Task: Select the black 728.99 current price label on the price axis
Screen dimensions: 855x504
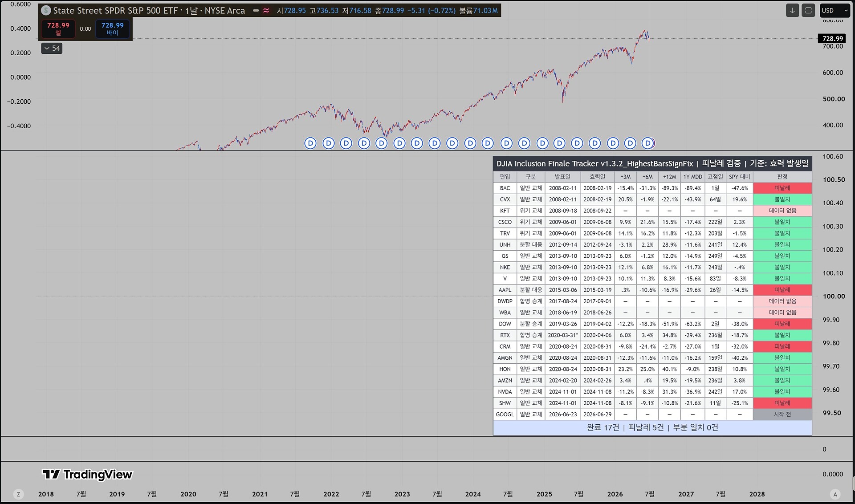Action: (832, 39)
